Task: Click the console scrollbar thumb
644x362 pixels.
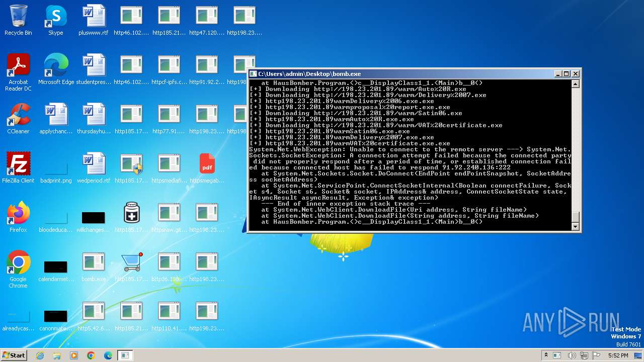Action: click(x=576, y=217)
